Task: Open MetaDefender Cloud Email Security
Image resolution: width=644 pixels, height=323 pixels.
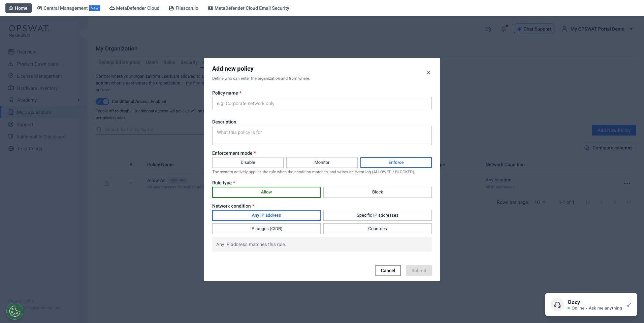Action: [x=249, y=8]
